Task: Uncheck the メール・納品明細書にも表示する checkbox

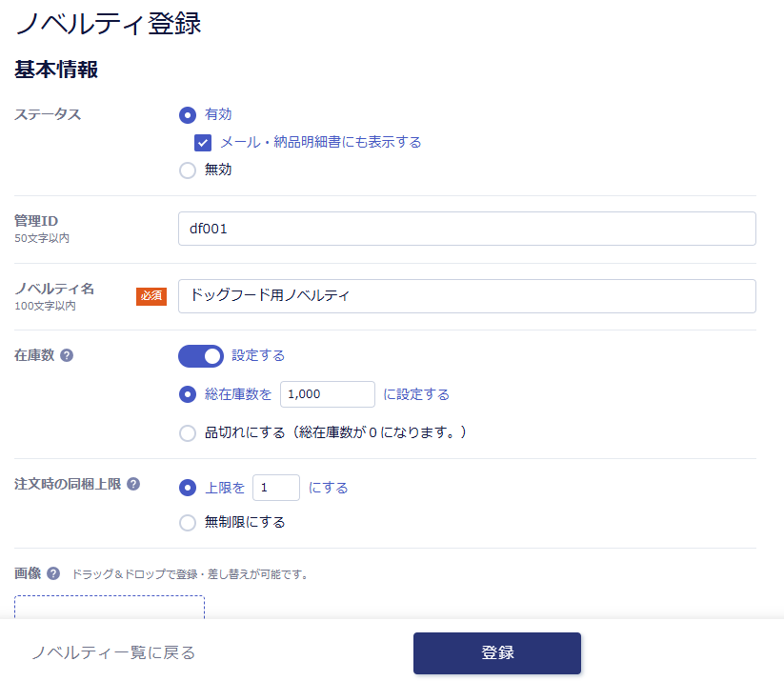Action: 203,143
